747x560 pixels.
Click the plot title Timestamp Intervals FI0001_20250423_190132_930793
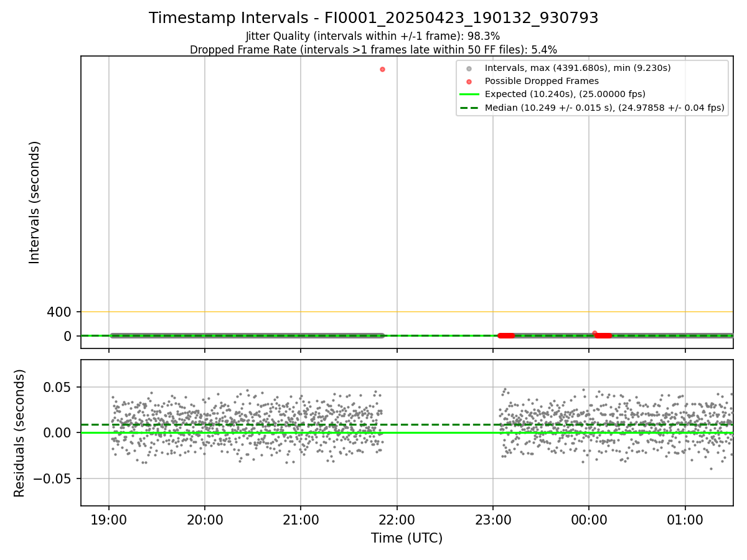point(374,18)
